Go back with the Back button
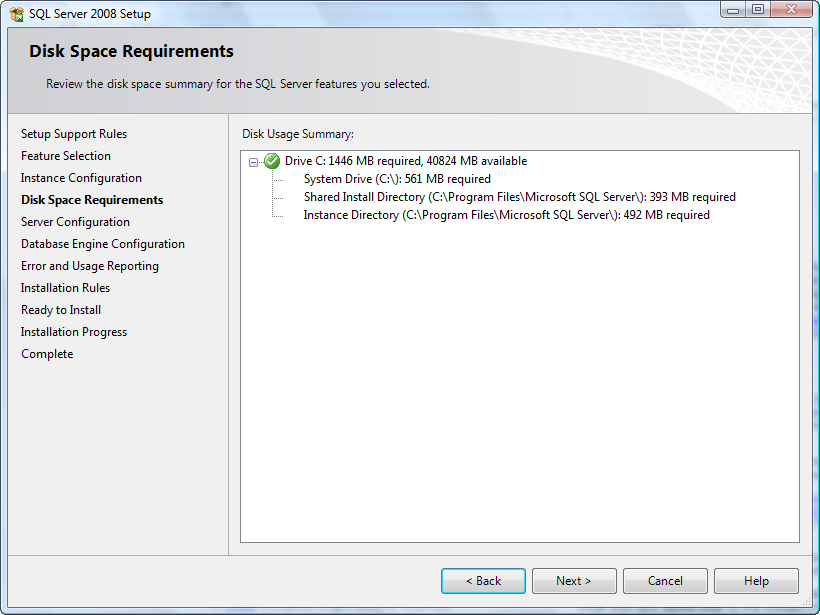 483,581
